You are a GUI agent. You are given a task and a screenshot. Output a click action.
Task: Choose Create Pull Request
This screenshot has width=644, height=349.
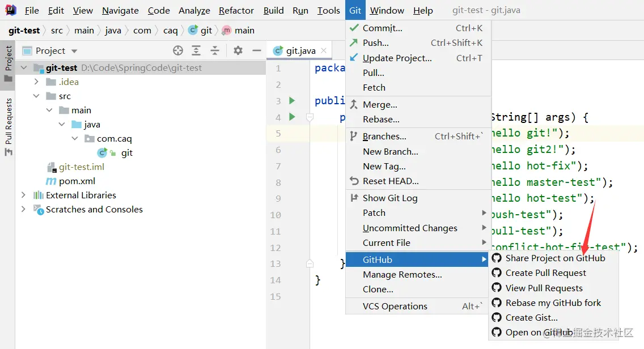554,273
